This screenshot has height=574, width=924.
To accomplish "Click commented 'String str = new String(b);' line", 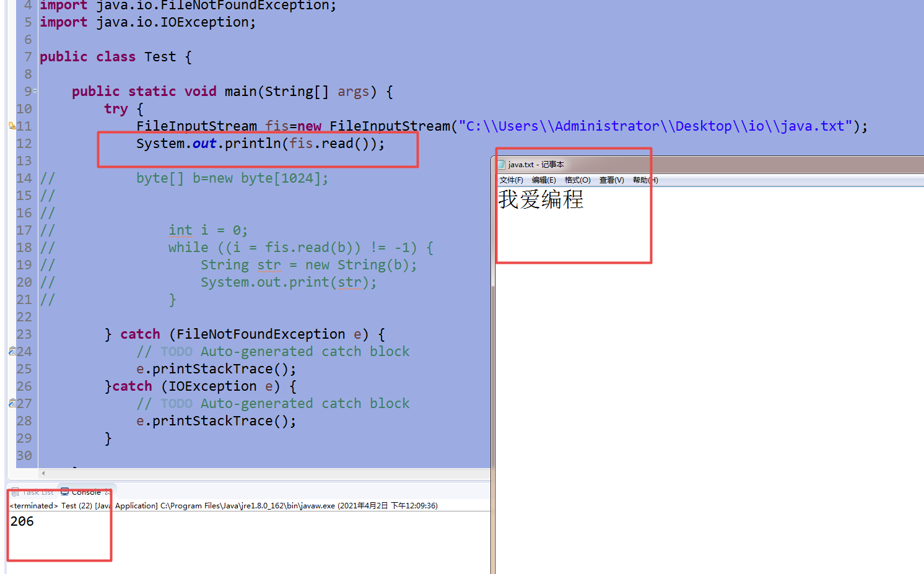I will pyautogui.click(x=308, y=265).
